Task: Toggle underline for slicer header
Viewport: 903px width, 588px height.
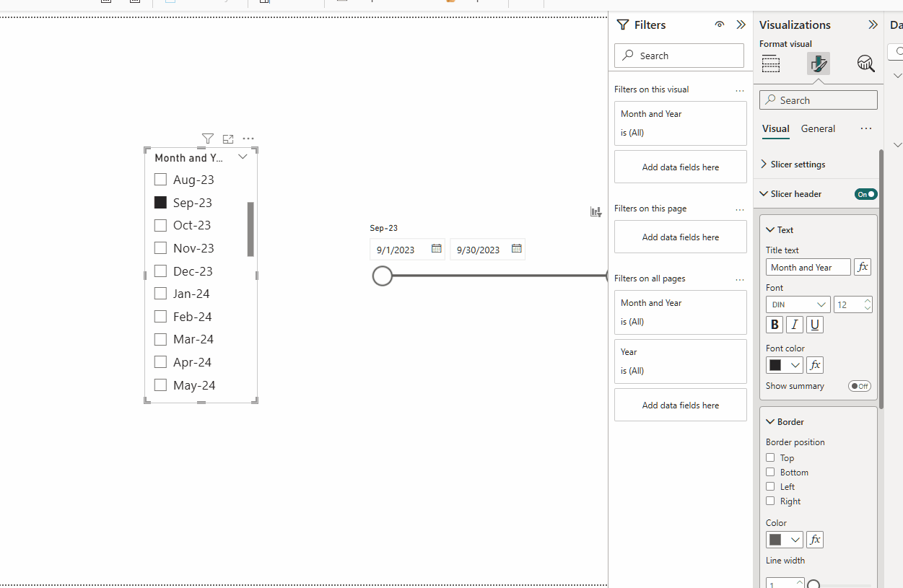Action: [x=815, y=325]
